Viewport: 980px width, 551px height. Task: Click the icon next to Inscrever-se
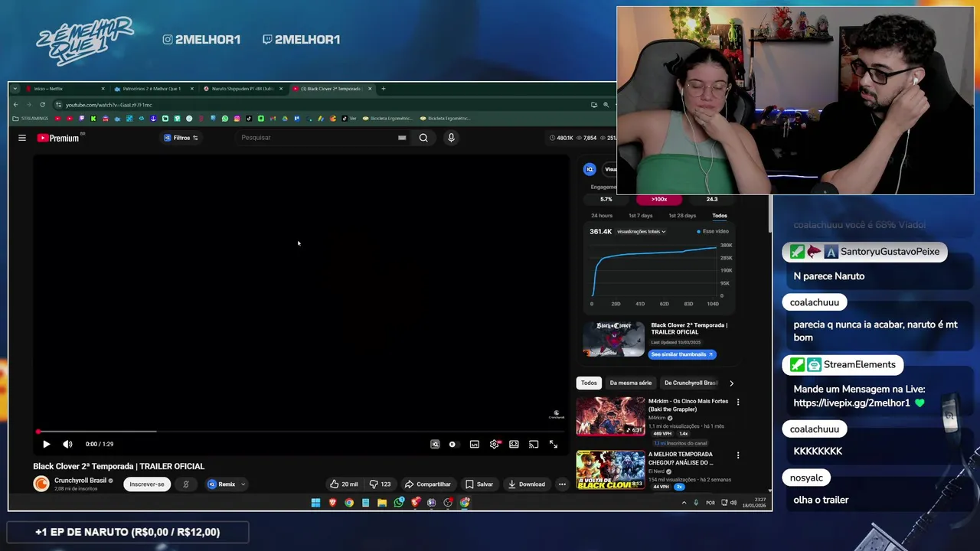(185, 484)
